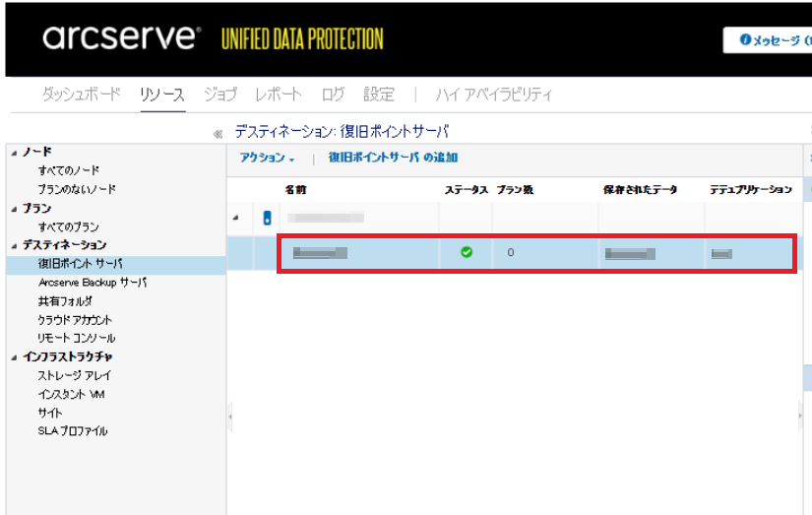
Task: Click the arcserve logo
Action: (122, 36)
